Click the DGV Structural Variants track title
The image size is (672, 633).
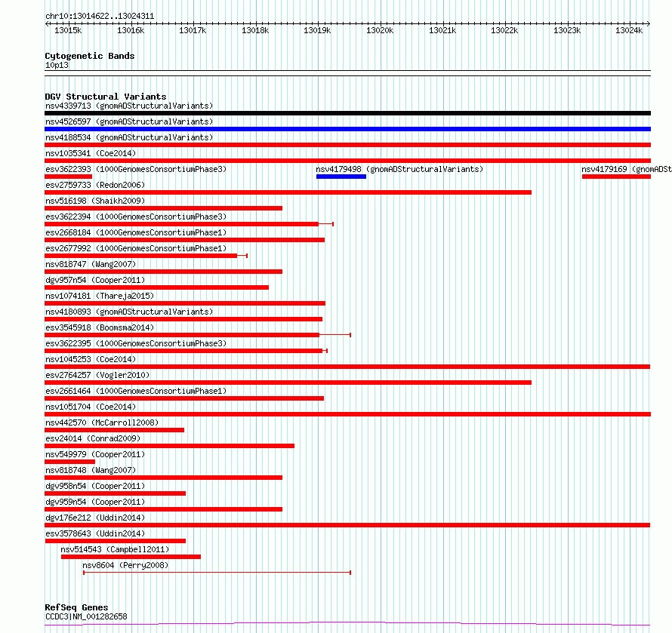[106, 97]
